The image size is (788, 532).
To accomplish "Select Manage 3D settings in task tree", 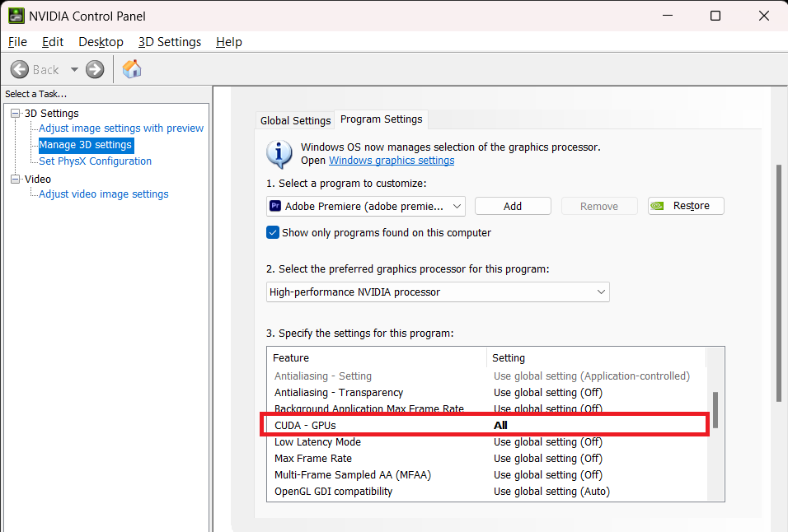I will [x=86, y=145].
